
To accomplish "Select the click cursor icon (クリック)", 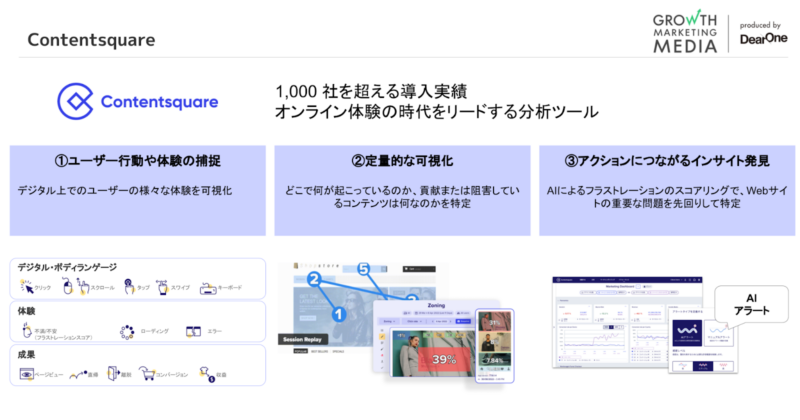I will coord(27,287).
